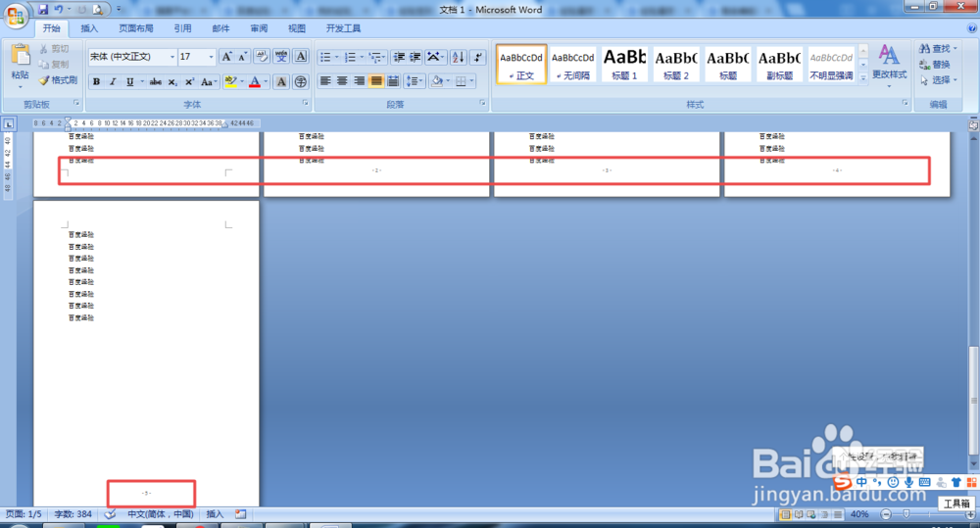This screenshot has width=980, height=528.
Task: Toggle Bold formatting
Action: pos(96,82)
